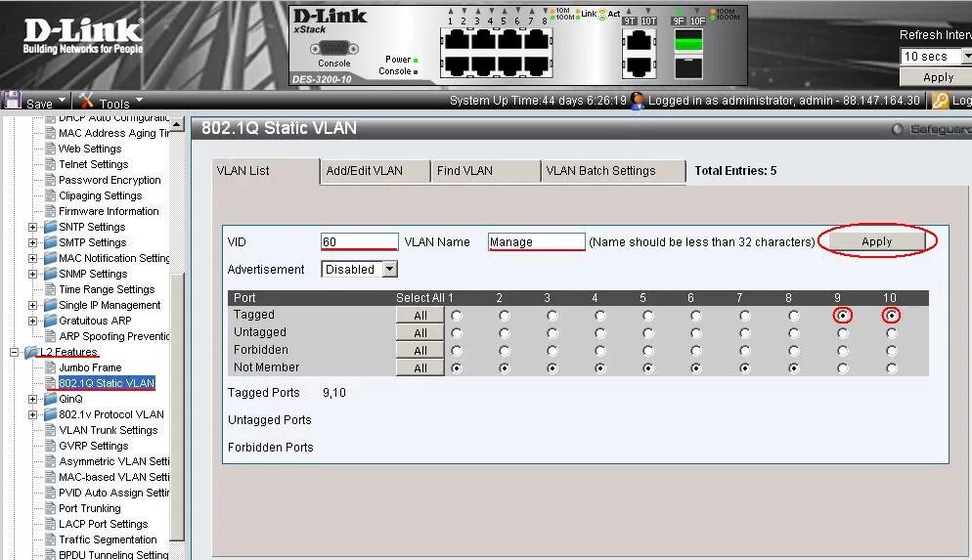Image resolution: width=972 pixels, height=560 pixels.
Task: Click the Save floppy disk icon
Action: tap(12, 101)
